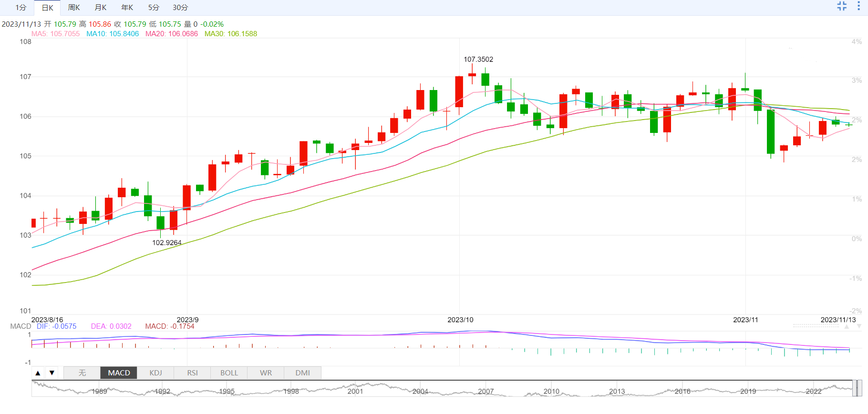Enable the MACD indicator
Screen dimensions: 868x414
click(x=119, y=373)
